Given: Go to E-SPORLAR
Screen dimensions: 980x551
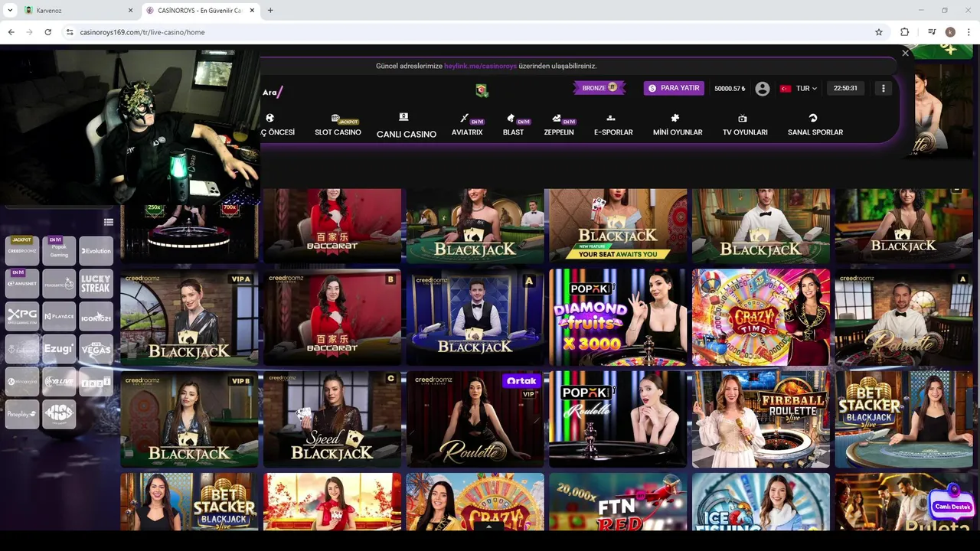Looking at the screenshot, I should (613, 126).
